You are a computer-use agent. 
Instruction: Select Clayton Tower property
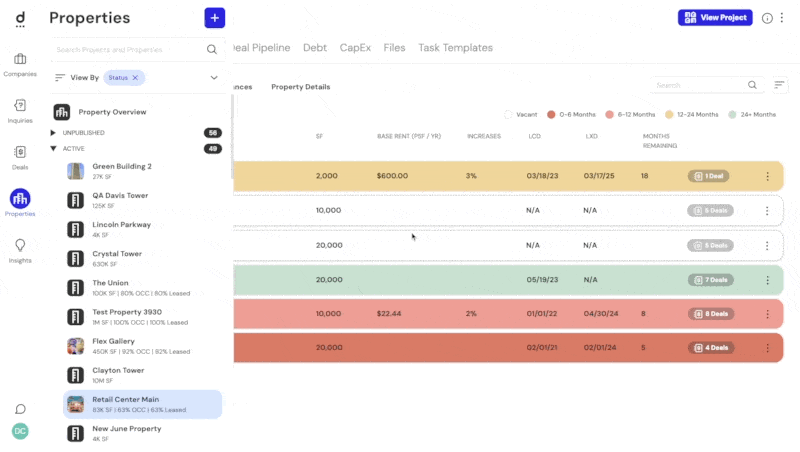coord(143,375)
